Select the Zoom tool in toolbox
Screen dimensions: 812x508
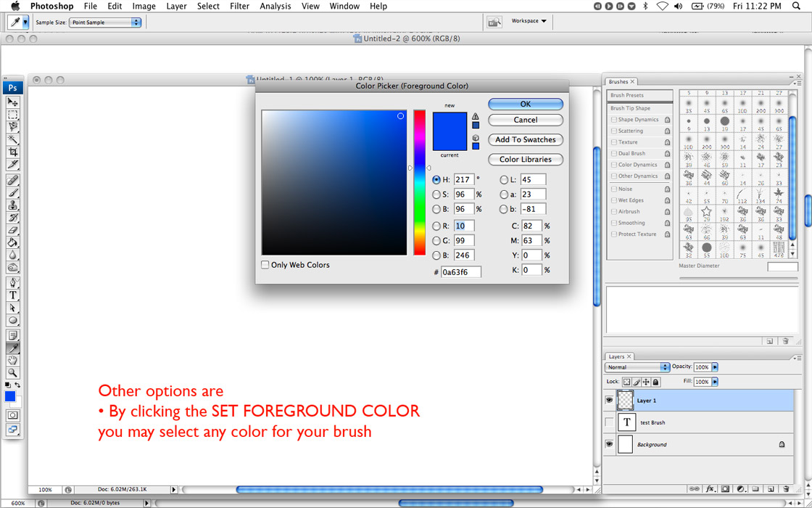pyautogui.click(x=13, y=373)
